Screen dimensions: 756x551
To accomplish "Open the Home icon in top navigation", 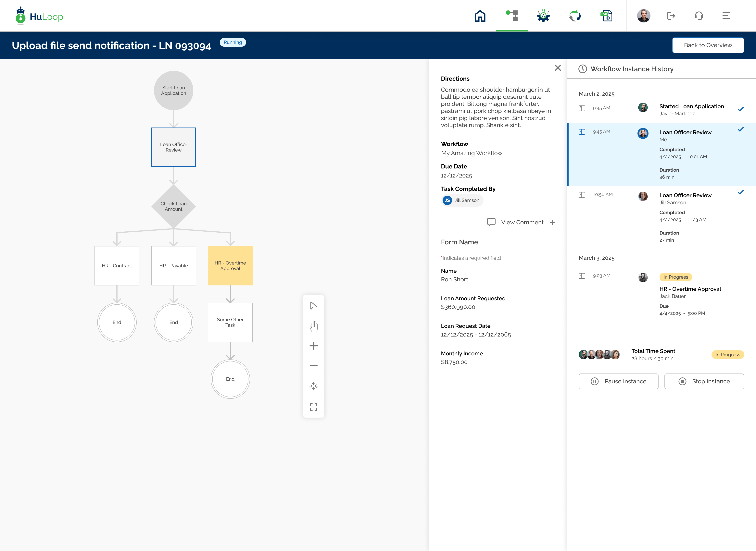I will pos(480,16).
